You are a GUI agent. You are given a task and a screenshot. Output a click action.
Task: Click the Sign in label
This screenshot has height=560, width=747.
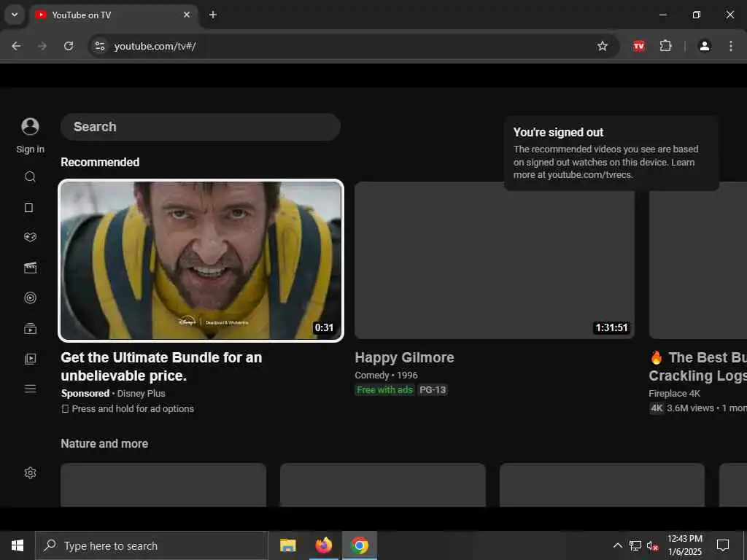[x=30, y=149]
